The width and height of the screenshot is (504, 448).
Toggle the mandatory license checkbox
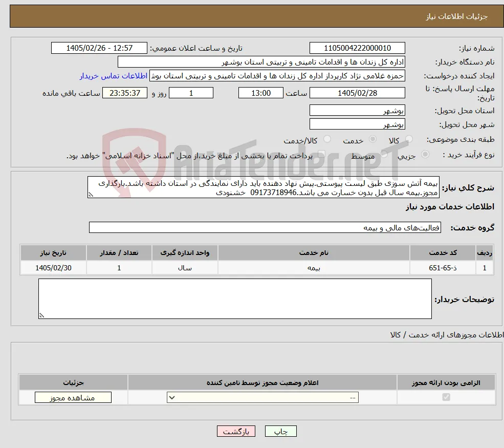pos(446,397)
